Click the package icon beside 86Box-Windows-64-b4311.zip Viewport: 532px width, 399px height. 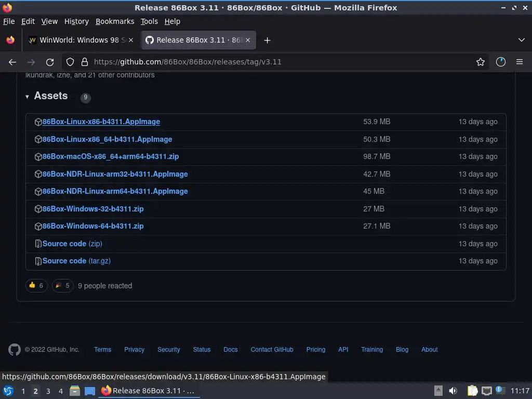(x=38, y=227)
